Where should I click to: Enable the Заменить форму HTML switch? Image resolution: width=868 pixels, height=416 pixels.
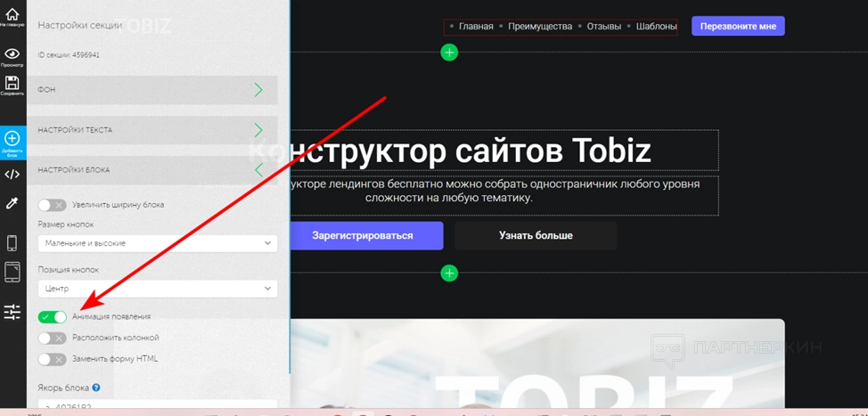[53, 359]
